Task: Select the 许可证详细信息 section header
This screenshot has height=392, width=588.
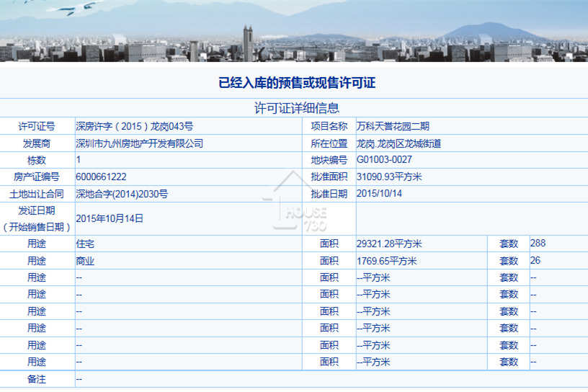Action: pos(297,108)
